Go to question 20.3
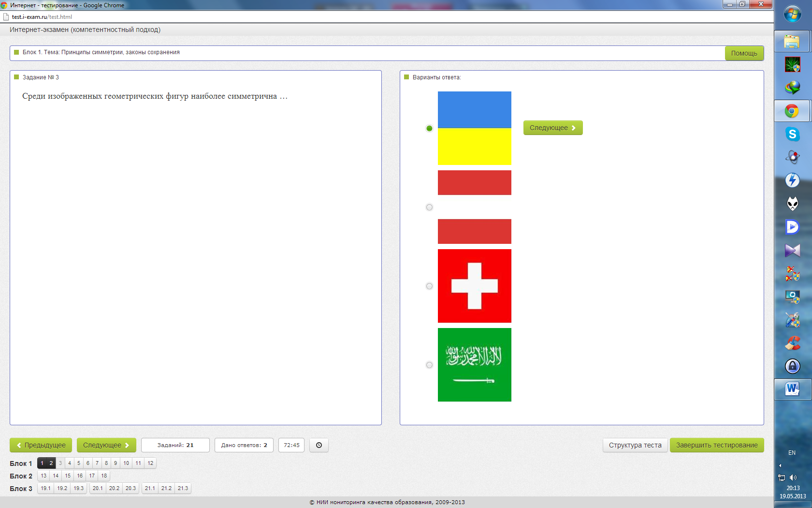Image resolution: width=812 pixels, height=508 pixels. (130, 488)
